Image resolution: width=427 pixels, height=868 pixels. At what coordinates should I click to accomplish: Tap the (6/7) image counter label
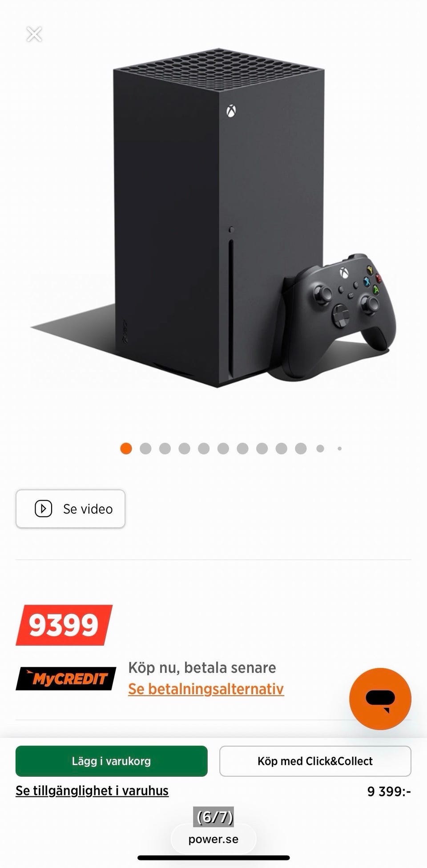click(x=213, y=817)
